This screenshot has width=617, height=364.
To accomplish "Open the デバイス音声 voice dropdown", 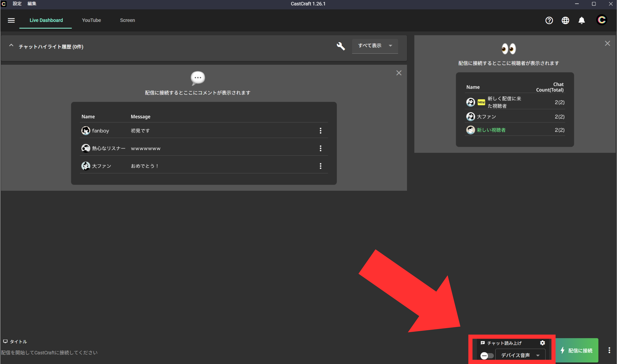I will 520,355.
